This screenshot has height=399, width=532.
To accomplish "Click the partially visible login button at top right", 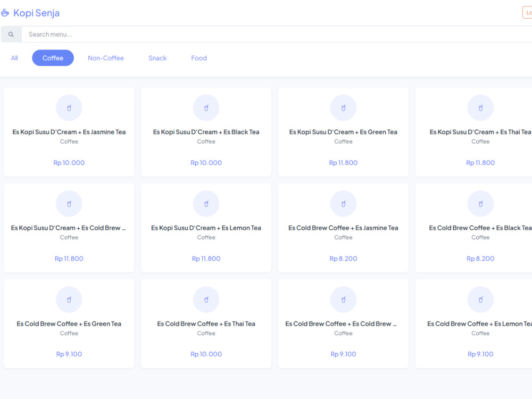I will (x=527, y=13).
